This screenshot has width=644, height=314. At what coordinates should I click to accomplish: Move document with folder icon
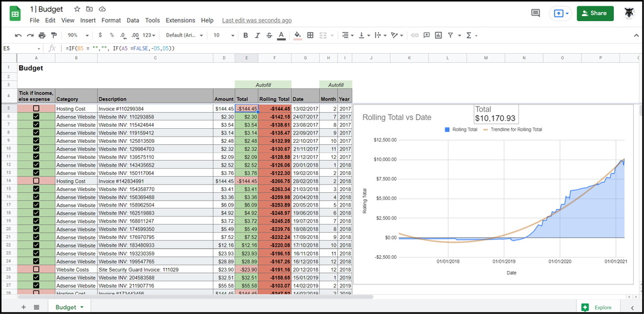point(90,9)
